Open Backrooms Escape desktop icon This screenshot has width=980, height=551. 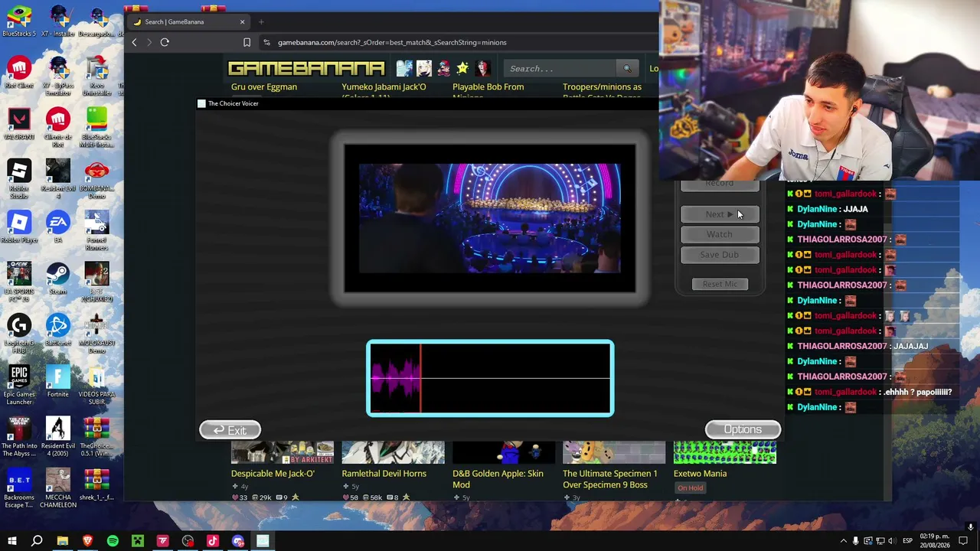(19, 487)
